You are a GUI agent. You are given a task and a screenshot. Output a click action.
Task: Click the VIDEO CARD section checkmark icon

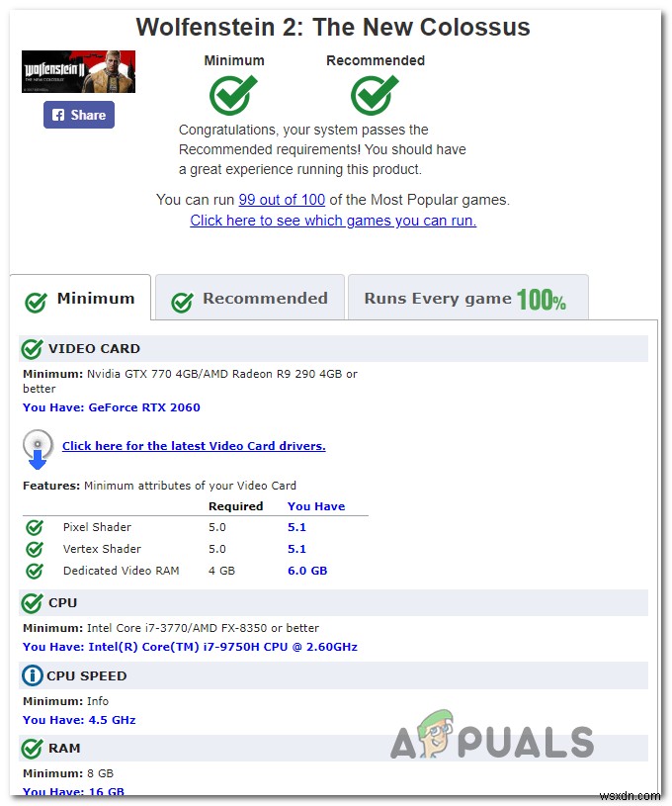click(32, 349)
